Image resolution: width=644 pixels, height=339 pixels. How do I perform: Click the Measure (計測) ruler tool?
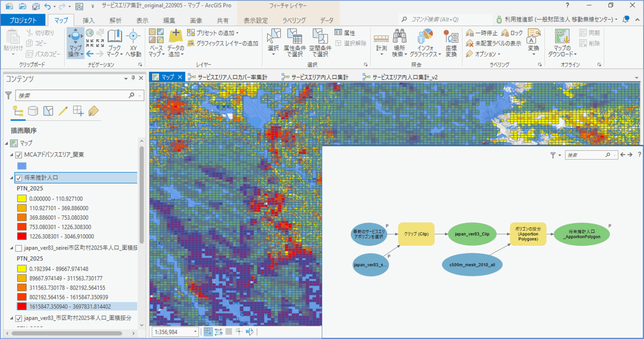click(x=381, y=39)
